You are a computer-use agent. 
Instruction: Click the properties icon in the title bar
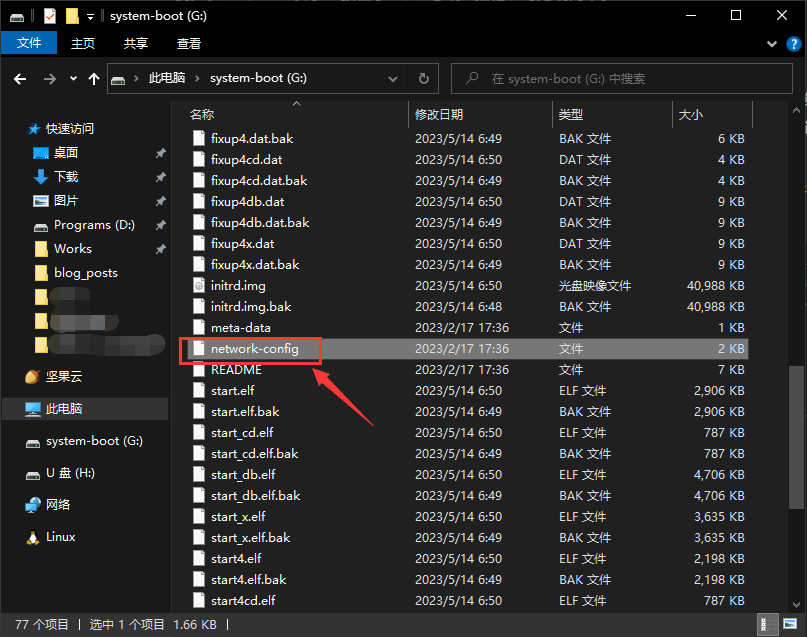coord(49,16)
